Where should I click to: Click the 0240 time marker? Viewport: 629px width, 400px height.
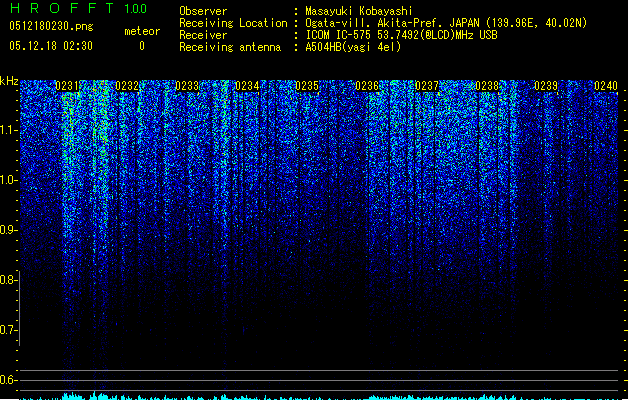coord(606,86)
